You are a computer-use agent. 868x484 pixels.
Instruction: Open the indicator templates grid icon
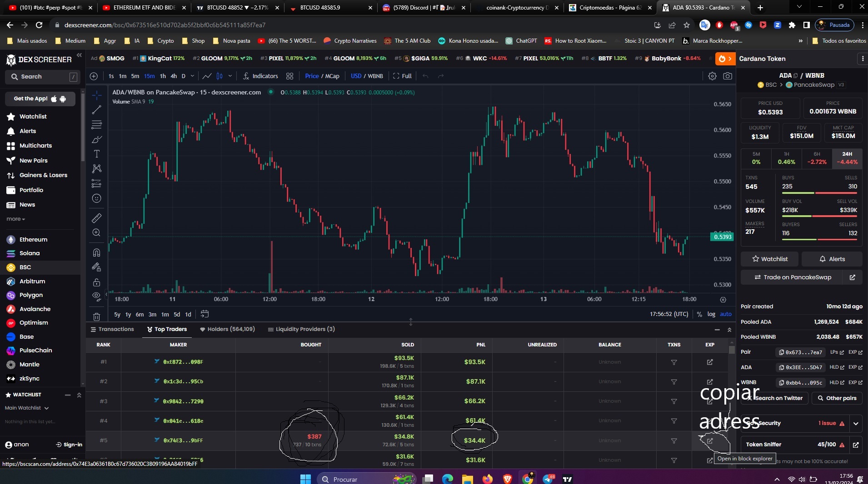pyautogui.click(x=290, y=76)
